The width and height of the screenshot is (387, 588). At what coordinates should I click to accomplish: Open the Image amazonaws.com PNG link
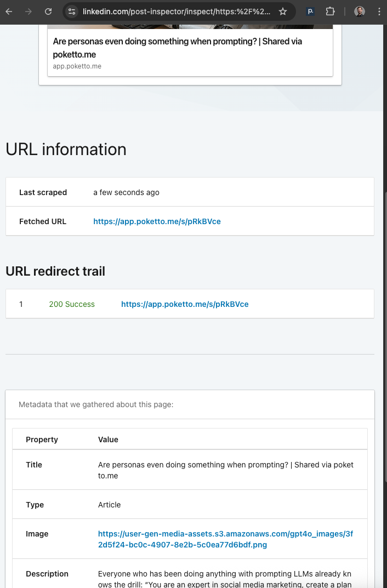225,539
